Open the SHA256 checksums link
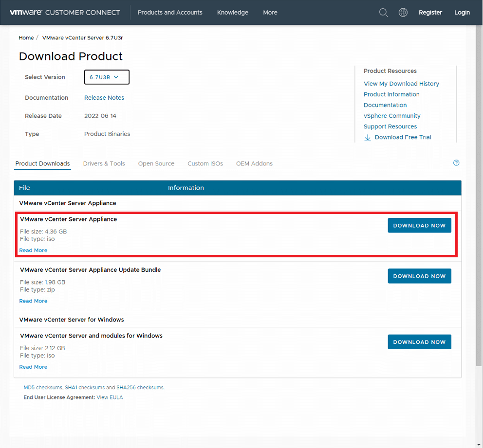 tap(140, 387)
